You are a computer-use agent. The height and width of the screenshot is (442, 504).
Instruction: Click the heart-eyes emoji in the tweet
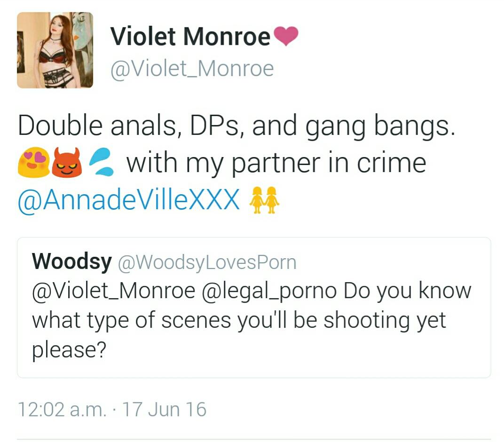click(x=34, y=162)
